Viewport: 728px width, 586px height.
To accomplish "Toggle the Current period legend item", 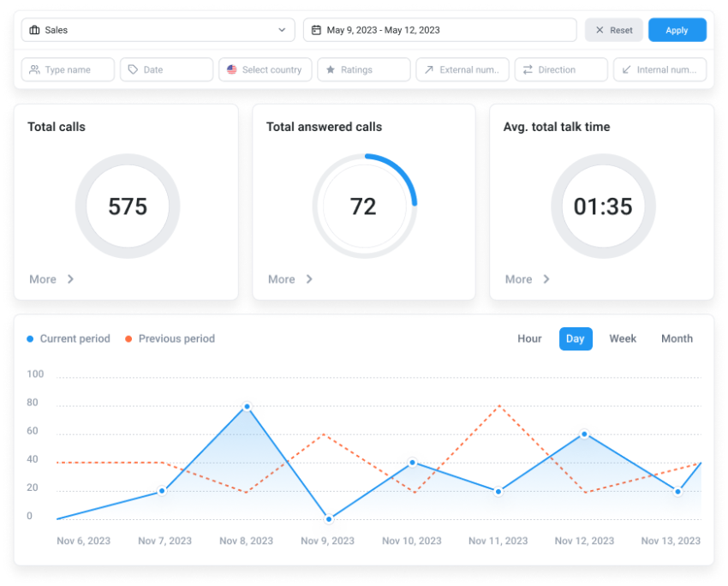I will pyautogui.click(x=69, y=338).
